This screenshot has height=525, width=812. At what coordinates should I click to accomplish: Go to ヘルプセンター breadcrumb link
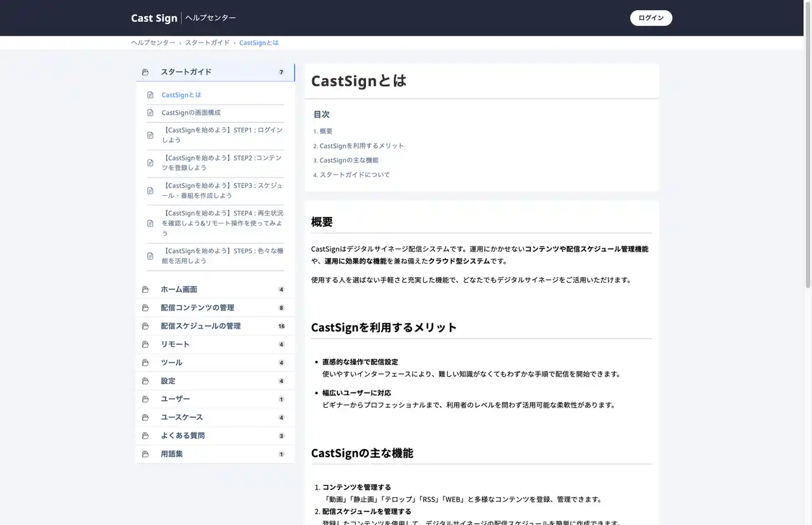tap(154, 42)
